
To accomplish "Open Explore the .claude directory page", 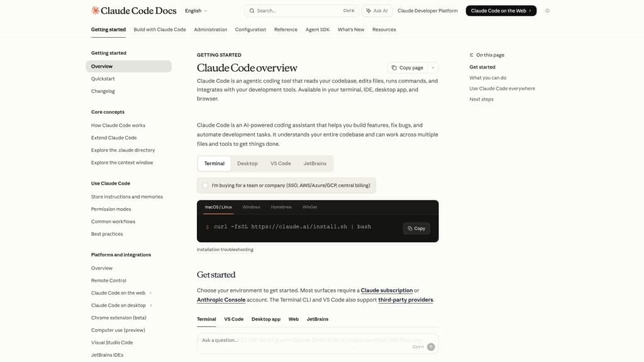I will tap(123, 150).
